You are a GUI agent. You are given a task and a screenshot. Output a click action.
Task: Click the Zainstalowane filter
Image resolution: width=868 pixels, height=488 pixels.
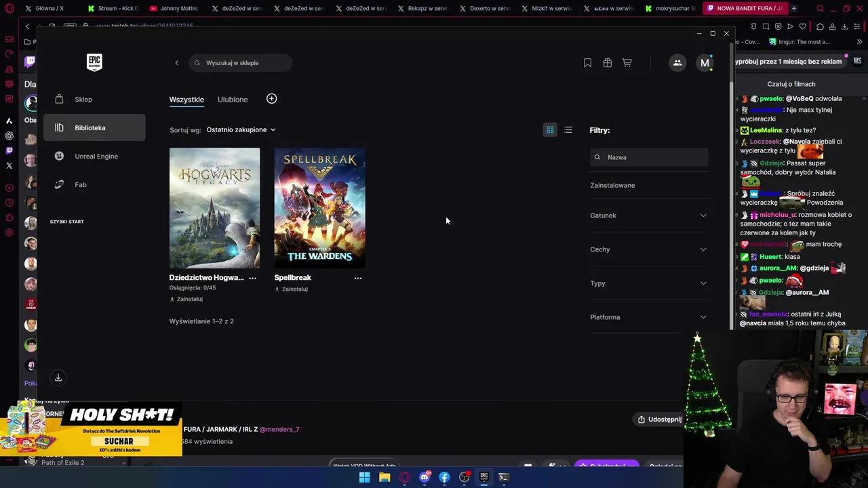click(x=612, y=185)
